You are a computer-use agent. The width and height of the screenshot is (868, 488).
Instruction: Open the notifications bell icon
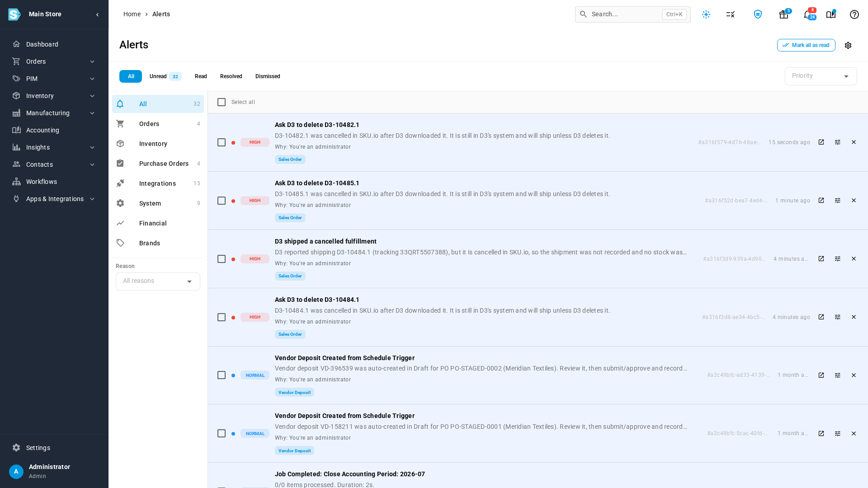pyautogui.click(x=807, y=14)
